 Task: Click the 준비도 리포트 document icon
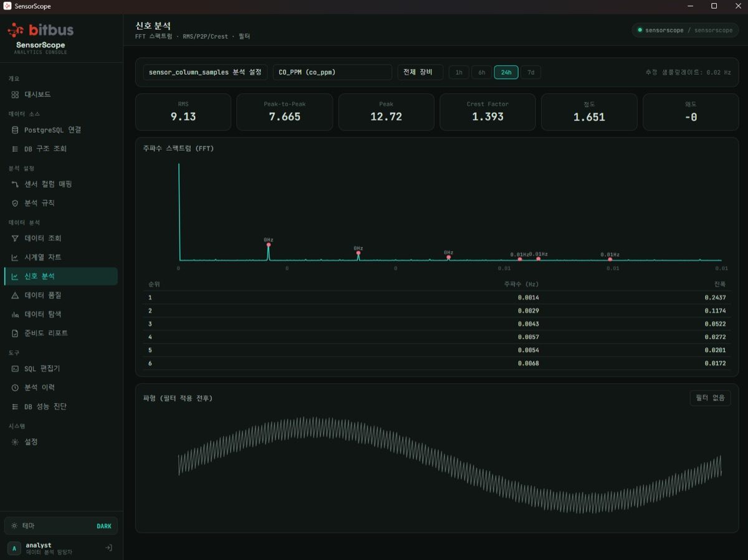15,333
